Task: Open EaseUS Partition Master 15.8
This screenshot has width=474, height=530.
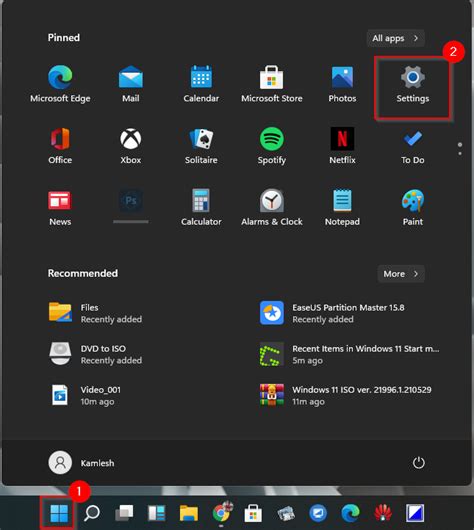Action: [332, 313]
